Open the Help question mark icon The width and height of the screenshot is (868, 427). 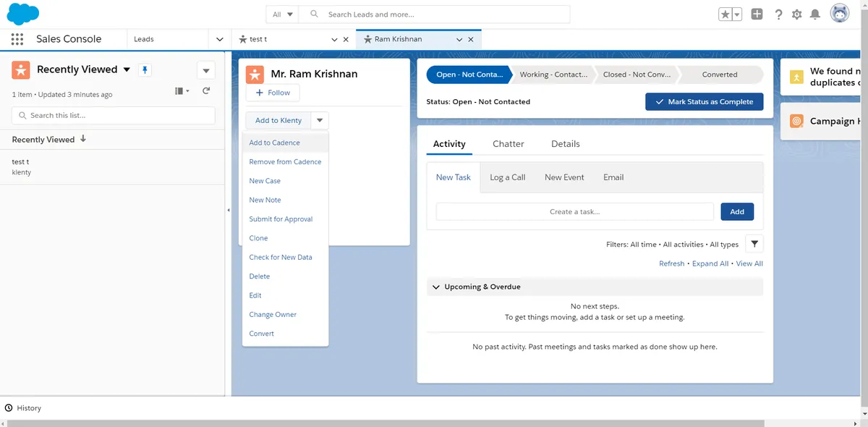tap(778, 14)
